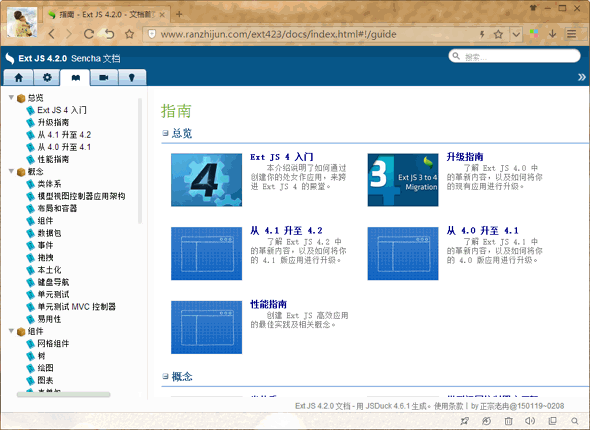The width and height of the screenshot is (590, 430).
Task: Click the speaker mute icon in status bar
Action: [530, 421]
